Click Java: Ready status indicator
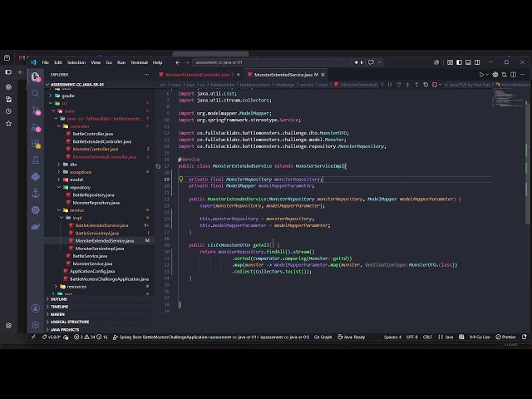This screenshot has width=532, height=399. pos(352,337)
